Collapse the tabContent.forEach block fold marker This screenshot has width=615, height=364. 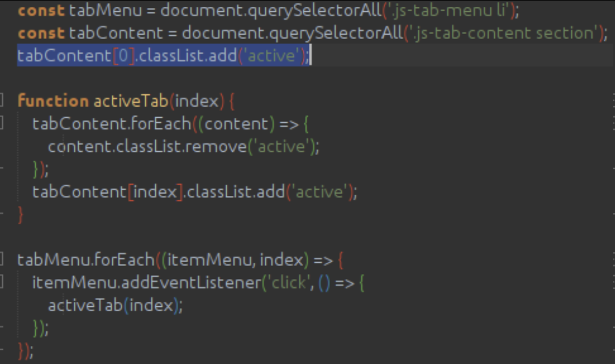tap(2, 124)
